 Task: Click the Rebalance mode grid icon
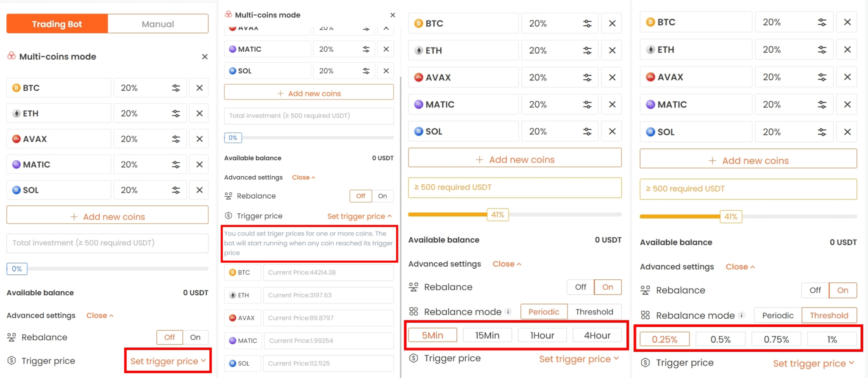(412, 311)
